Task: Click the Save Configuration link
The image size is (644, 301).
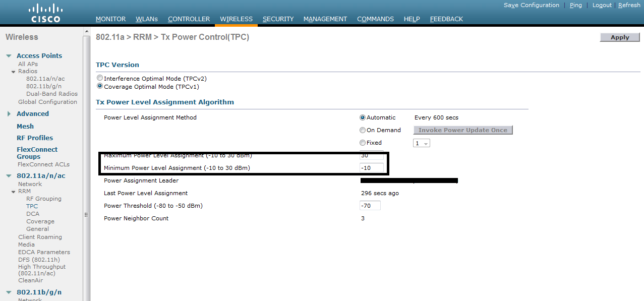Action: 531,5
